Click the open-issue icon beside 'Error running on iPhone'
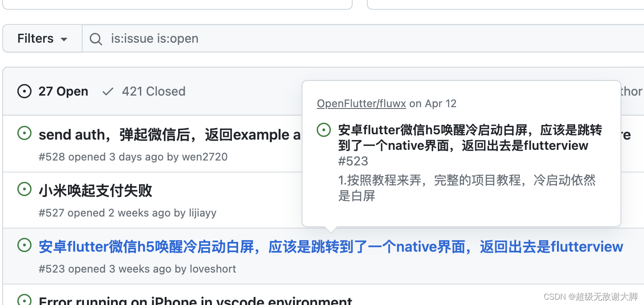Screen dimensions: 644x305 click(x=24, y=301)
